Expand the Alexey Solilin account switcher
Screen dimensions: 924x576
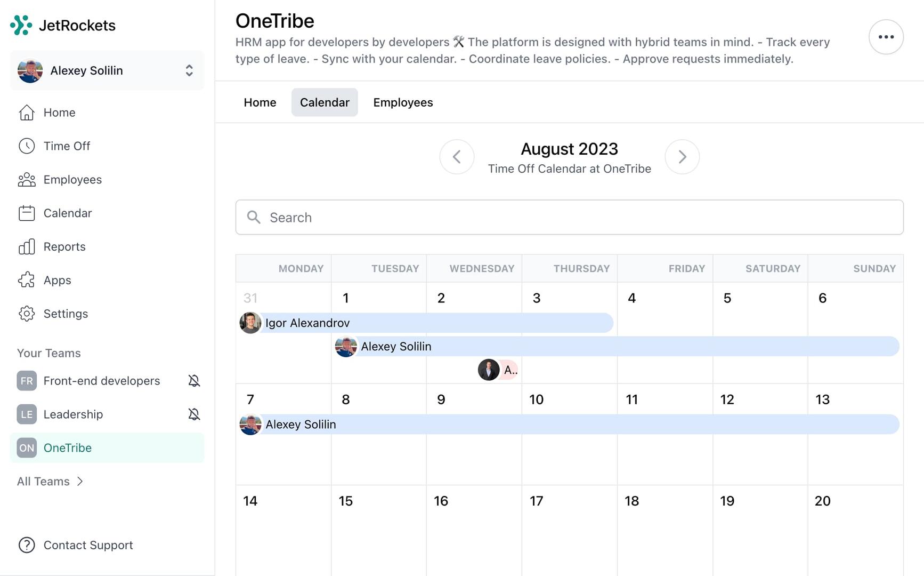point(189,70)
